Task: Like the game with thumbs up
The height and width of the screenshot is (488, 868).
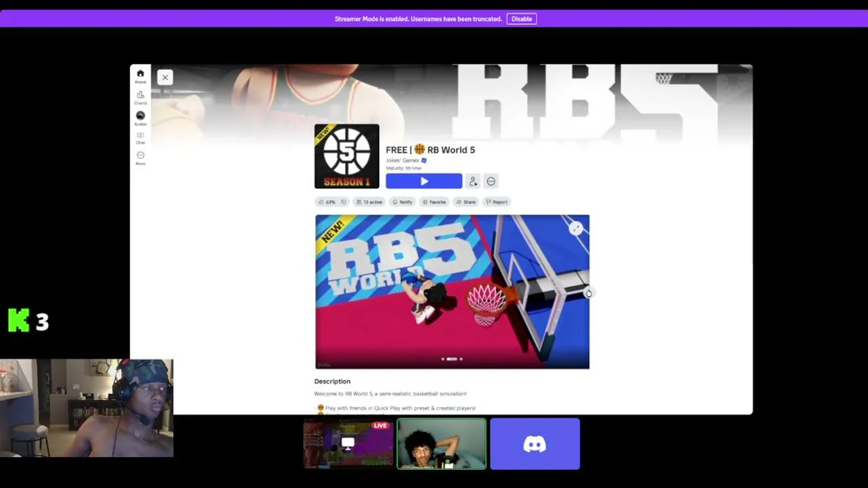Action: coord(327,202)
